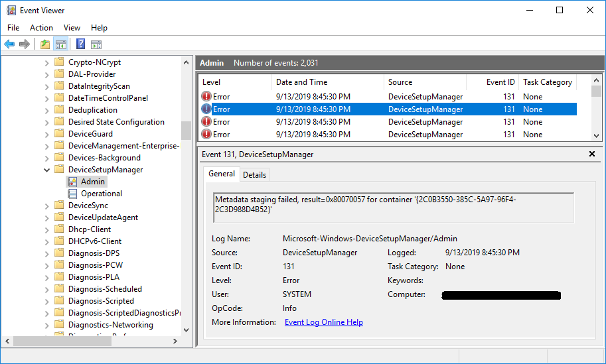Select the Diagnosis-DPS tree item

(94, 253)
